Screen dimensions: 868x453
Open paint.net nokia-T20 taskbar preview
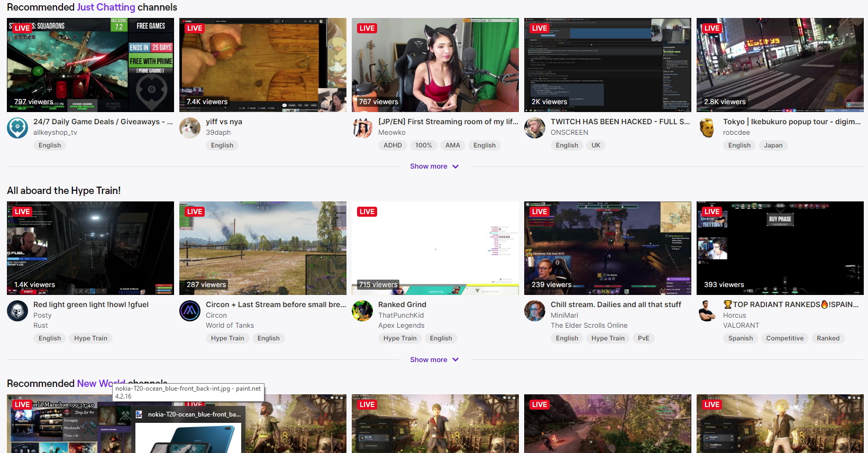coord(188,429)
